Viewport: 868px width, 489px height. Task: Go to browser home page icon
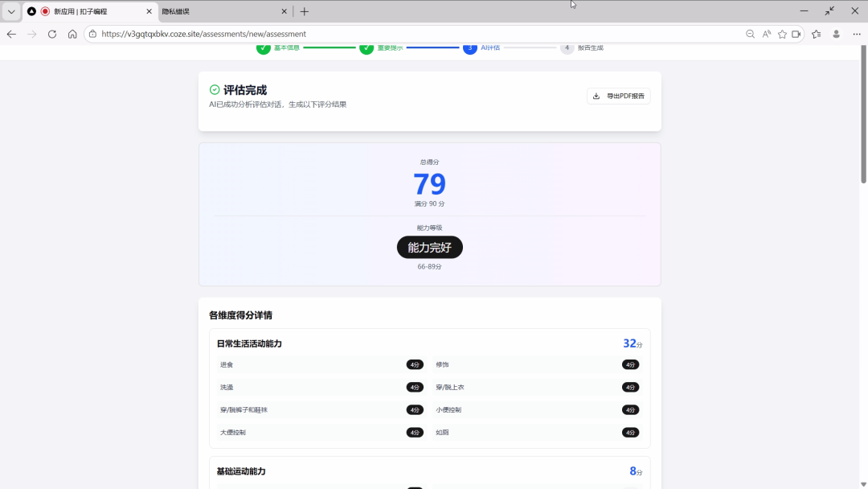pos(72,34)
